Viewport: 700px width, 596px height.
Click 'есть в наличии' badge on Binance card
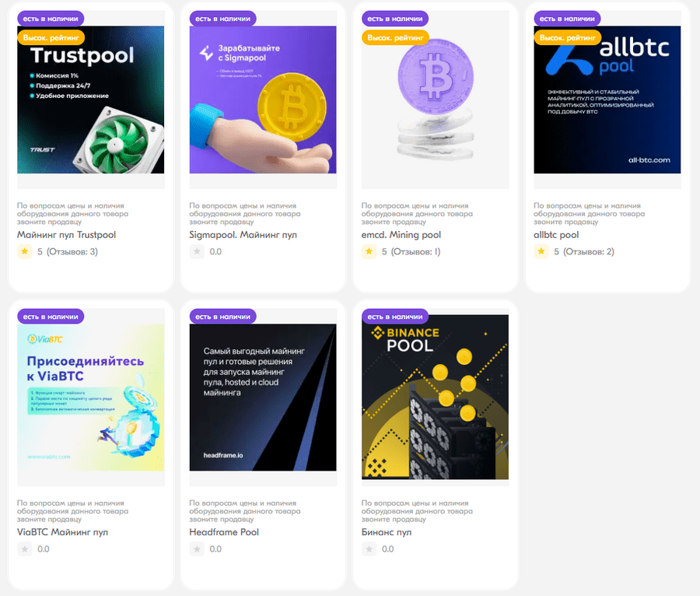click(394, 317)
